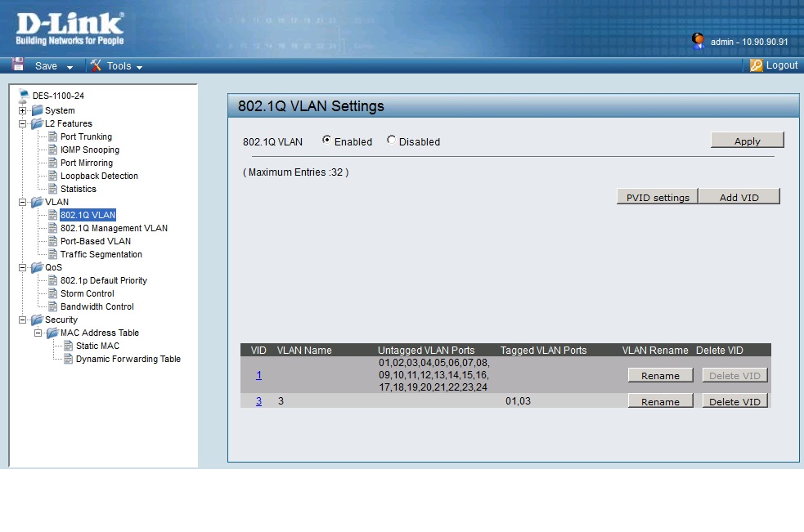804x532 pixels.
Task: Rename the VLAN with VID 1
Action: tap(660, 376)
